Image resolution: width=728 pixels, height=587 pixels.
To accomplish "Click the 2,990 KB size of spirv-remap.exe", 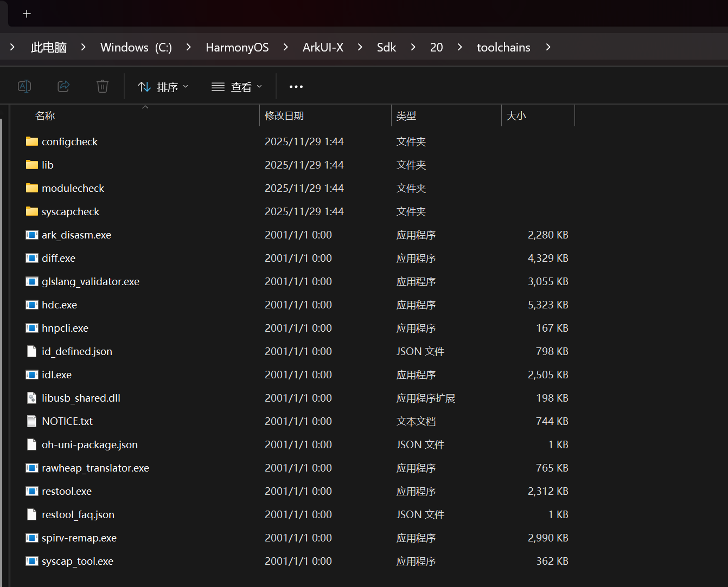I will click(x=548, y=538).
